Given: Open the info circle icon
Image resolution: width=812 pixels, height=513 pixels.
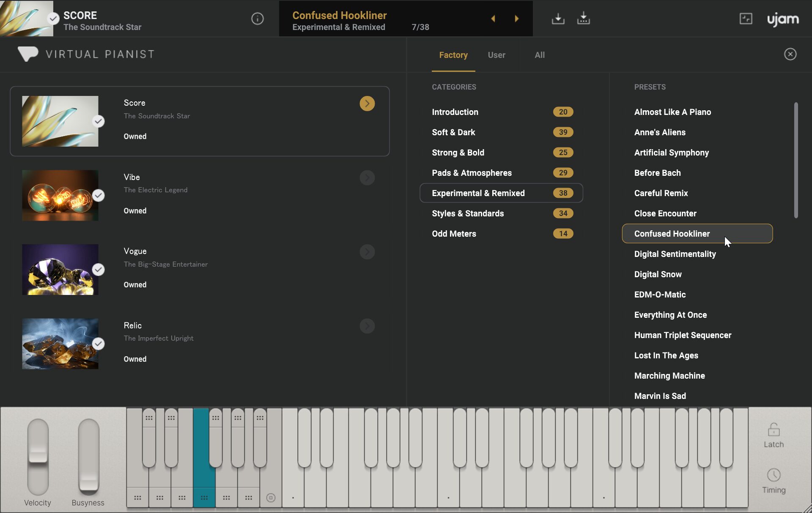Looking at the screenshot, I should (257, 19).
